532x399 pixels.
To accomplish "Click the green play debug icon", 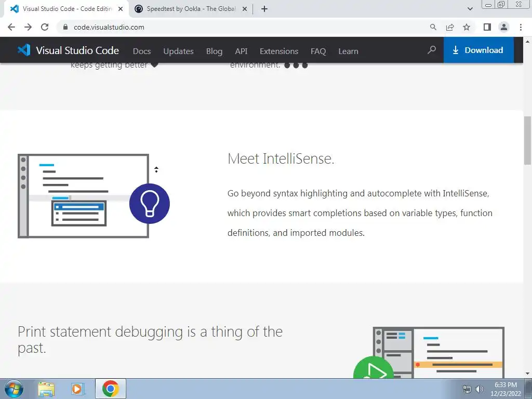I will [x=373, y=368].
